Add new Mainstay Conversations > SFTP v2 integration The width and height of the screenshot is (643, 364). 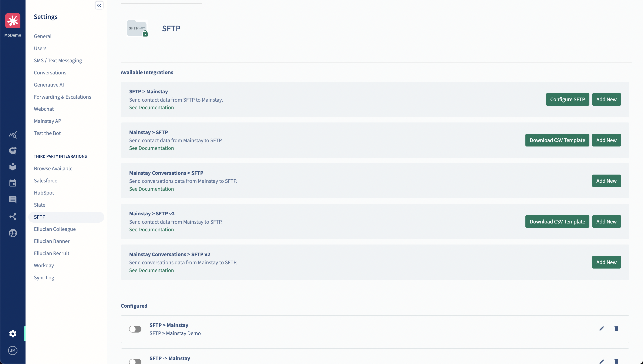point(606,262)
